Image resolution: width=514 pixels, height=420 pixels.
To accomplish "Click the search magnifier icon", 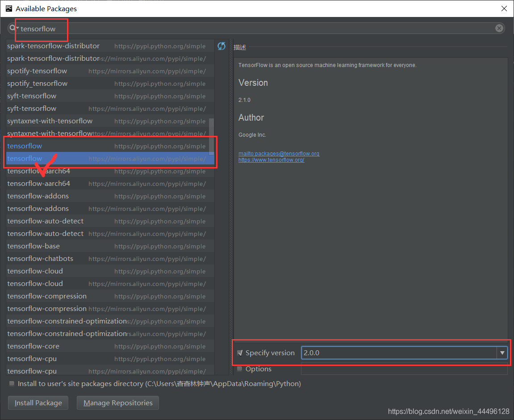I will point(13,28).
